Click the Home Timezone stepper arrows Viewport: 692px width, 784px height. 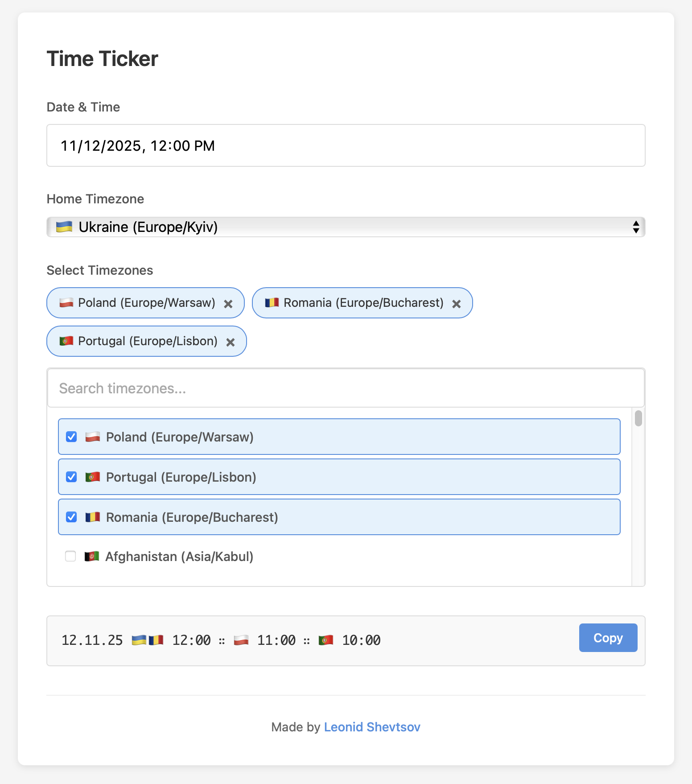click(x=636, y=227)
